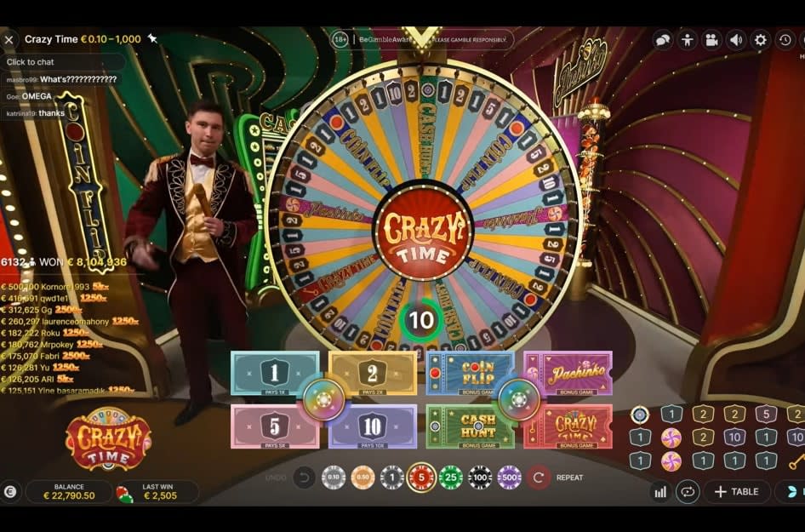
Task: Open the statistics bar chart icon
Action: pos(660,492)
